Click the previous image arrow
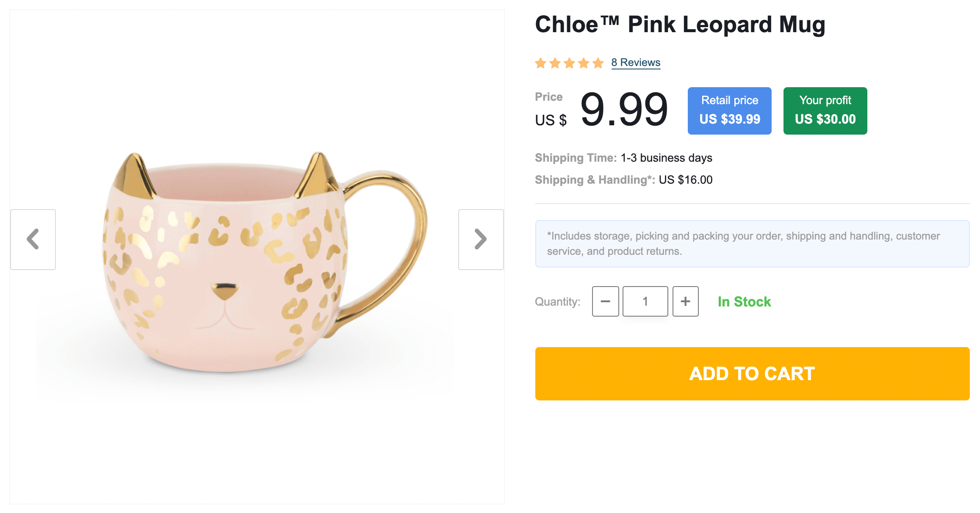 33,240
